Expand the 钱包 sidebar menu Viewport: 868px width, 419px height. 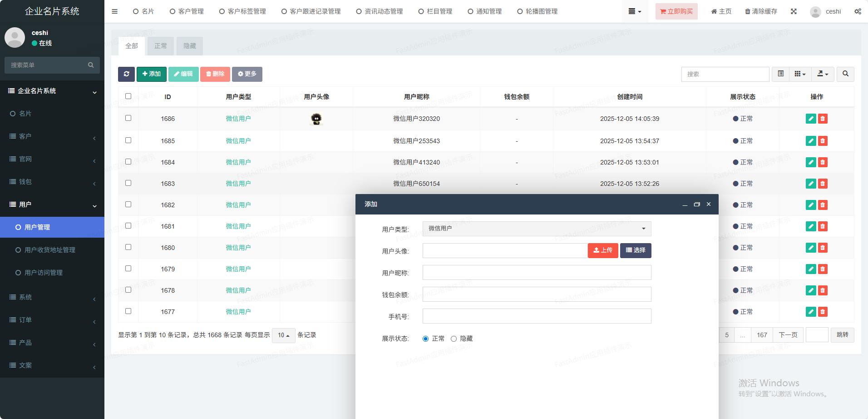coord(52,182)
